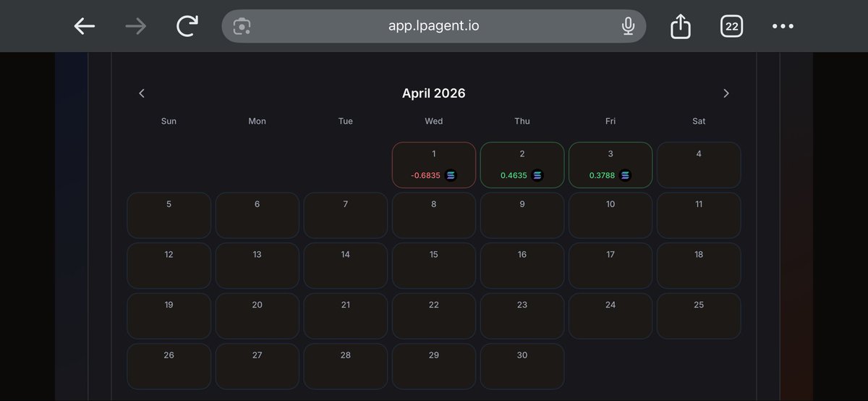Select the April 7 calendar day
This screenshot has width=868, height=401.
tap(346, 215)
